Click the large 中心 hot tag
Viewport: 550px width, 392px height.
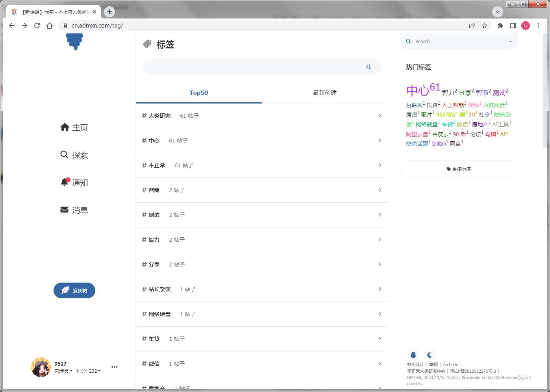pyautogui.click(x=423, y=90)
